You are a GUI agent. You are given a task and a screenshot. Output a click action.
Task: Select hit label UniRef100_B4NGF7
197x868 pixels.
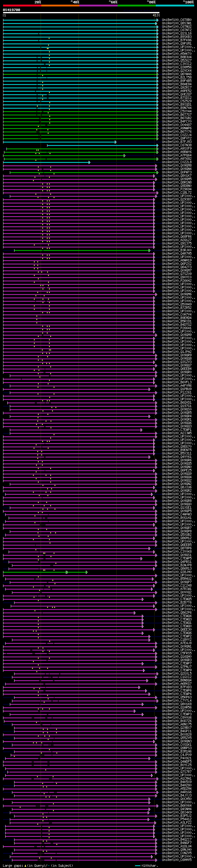coord(177,843)
